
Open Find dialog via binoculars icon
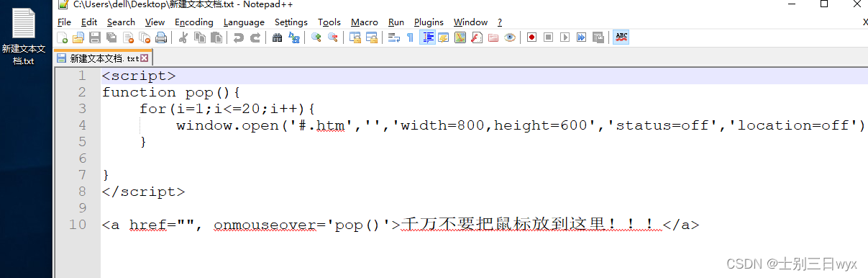pos(277,37)
